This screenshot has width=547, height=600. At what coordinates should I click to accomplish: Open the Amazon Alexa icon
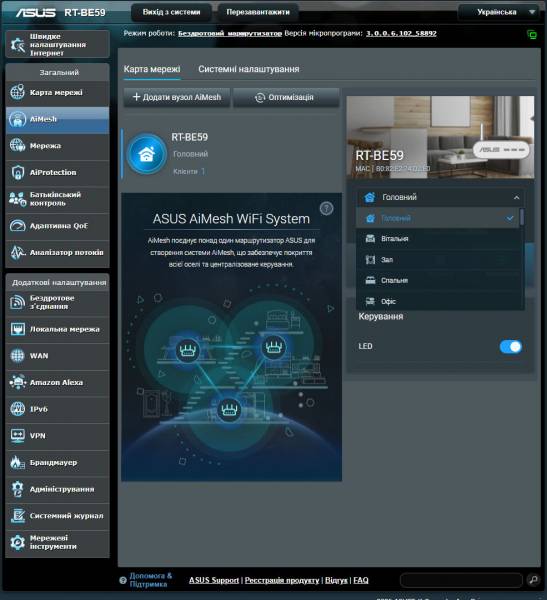tap(18, 382)
